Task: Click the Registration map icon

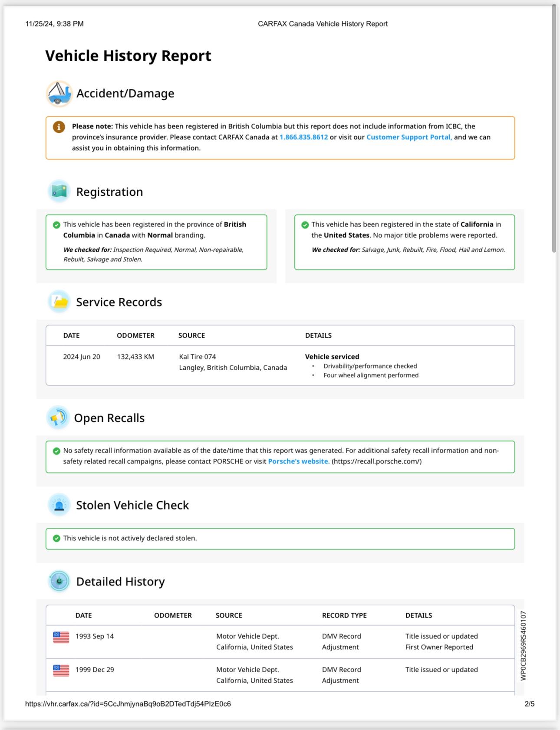Action: click(x=59, y=191)
